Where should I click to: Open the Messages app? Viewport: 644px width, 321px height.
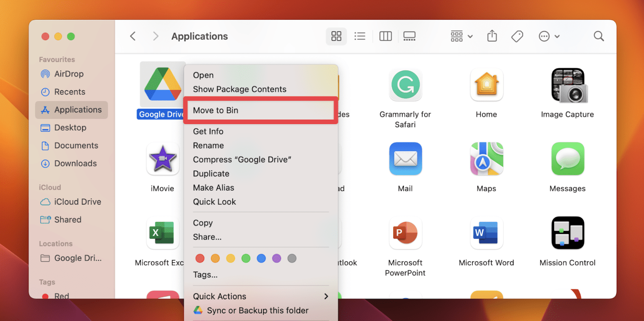point(567,159)
